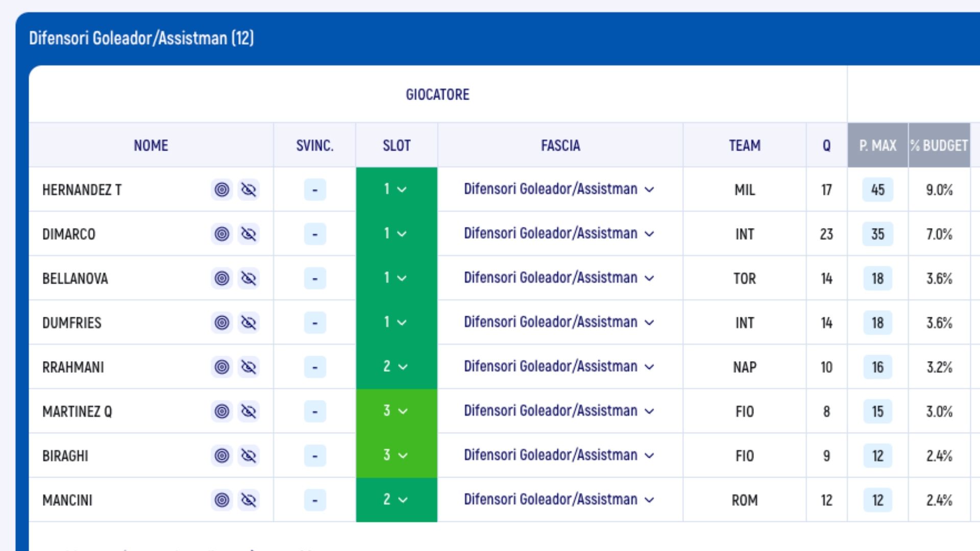
Task: Click the target icon for RRAHMANI
Action: tap(222, 367)
